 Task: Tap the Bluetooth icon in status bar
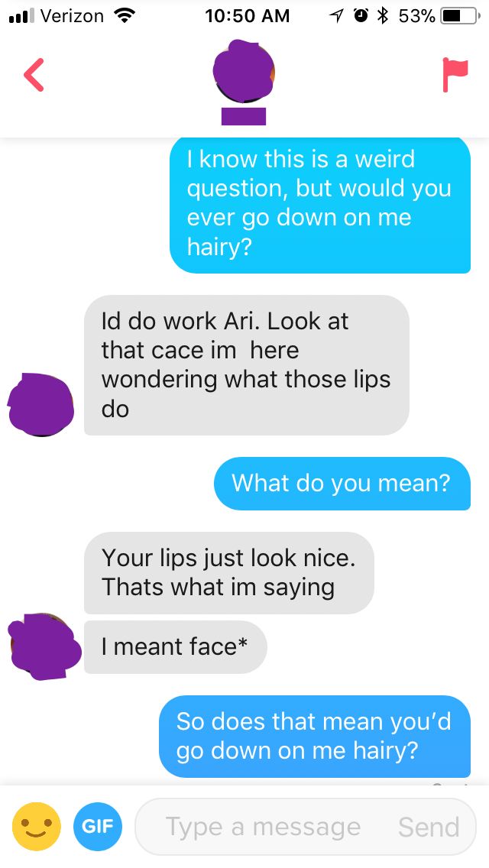click(381, 16)
